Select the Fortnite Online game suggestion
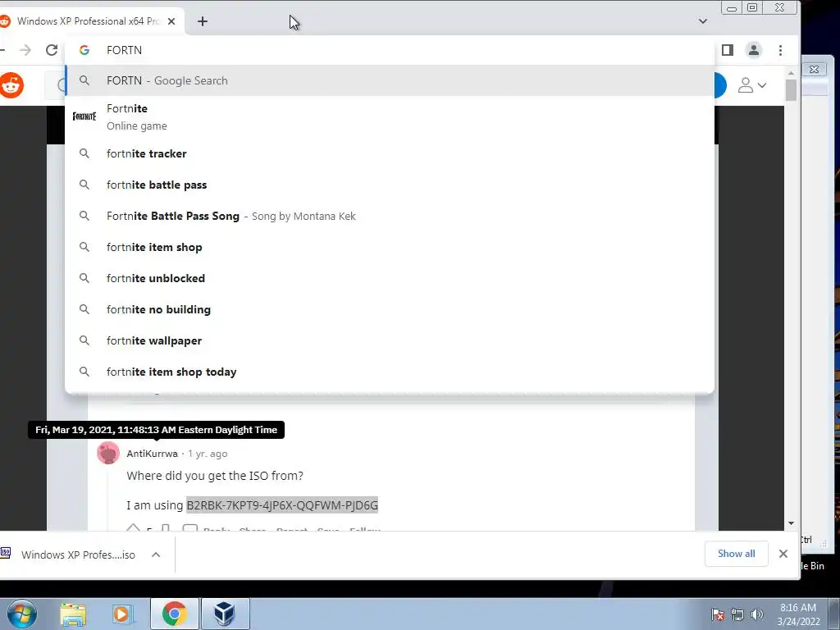 coord(390,116)
